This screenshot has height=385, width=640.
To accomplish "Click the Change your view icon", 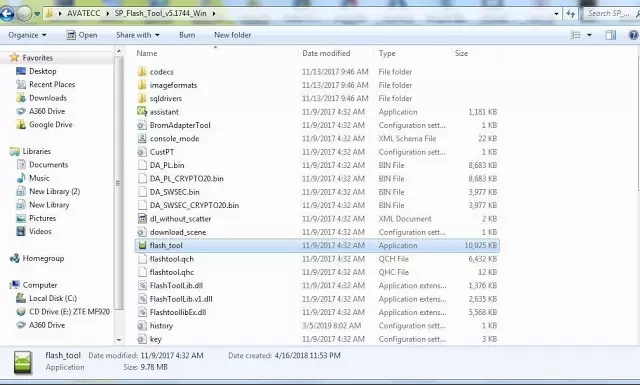I will pos(576,35).
